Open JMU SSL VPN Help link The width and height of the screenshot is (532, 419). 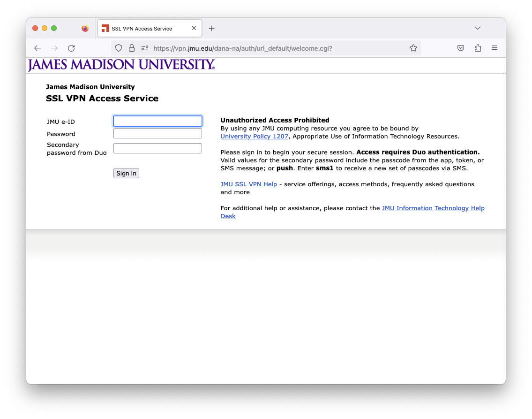(x=249, y=184)
